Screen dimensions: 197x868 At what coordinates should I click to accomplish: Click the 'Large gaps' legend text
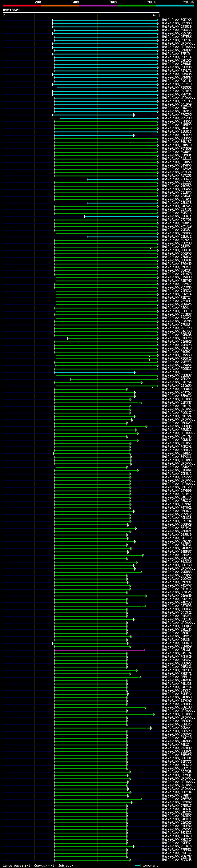pos(13,865)
